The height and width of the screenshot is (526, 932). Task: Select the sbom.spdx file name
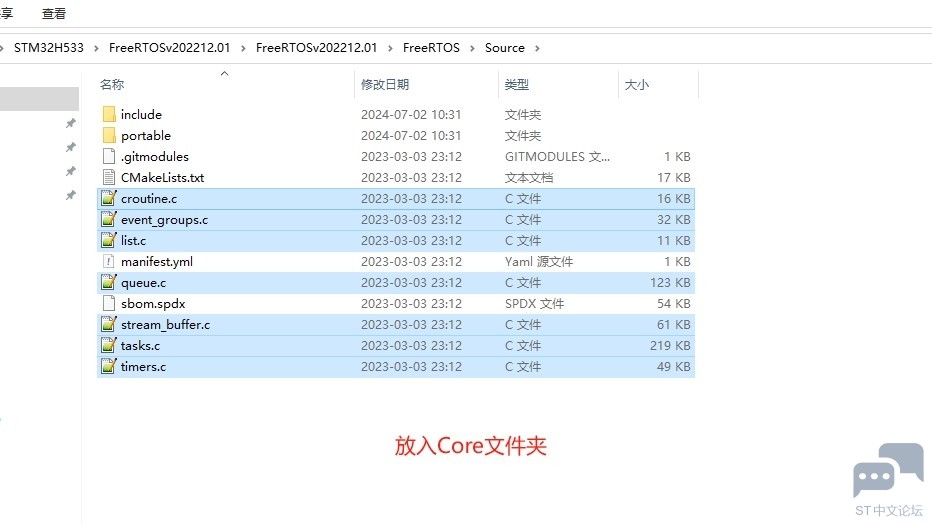[x=153, y=303]
